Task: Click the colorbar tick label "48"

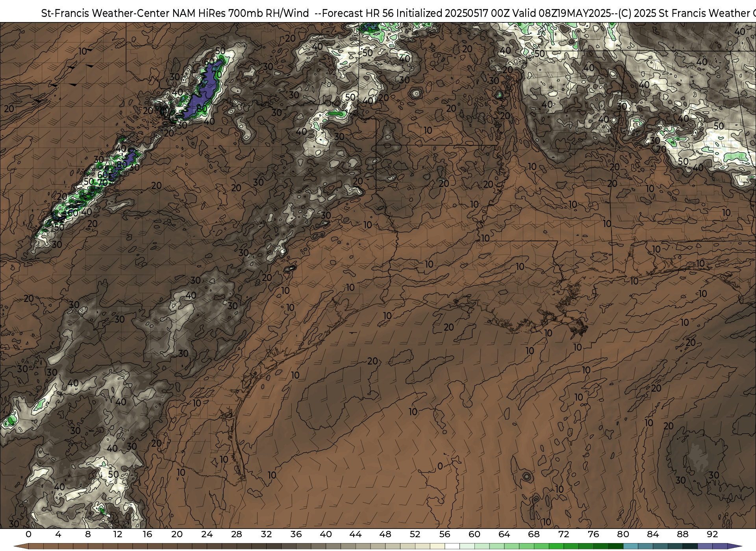Action: pos(385,534)
